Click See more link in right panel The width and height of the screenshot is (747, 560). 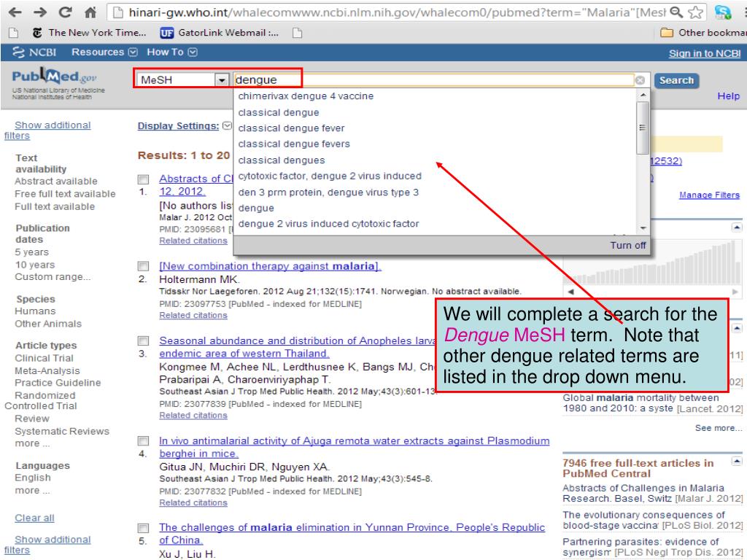point(718,428)
